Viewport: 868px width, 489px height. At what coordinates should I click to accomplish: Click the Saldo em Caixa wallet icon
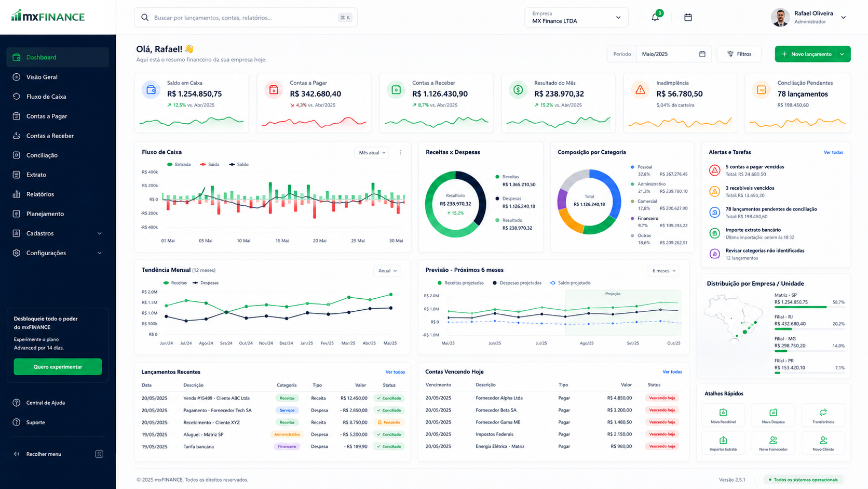click(x=151, y=90)
